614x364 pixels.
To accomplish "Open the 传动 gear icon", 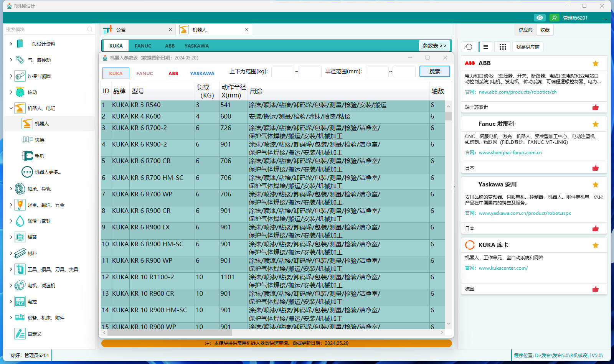I will tap(20, 92).
